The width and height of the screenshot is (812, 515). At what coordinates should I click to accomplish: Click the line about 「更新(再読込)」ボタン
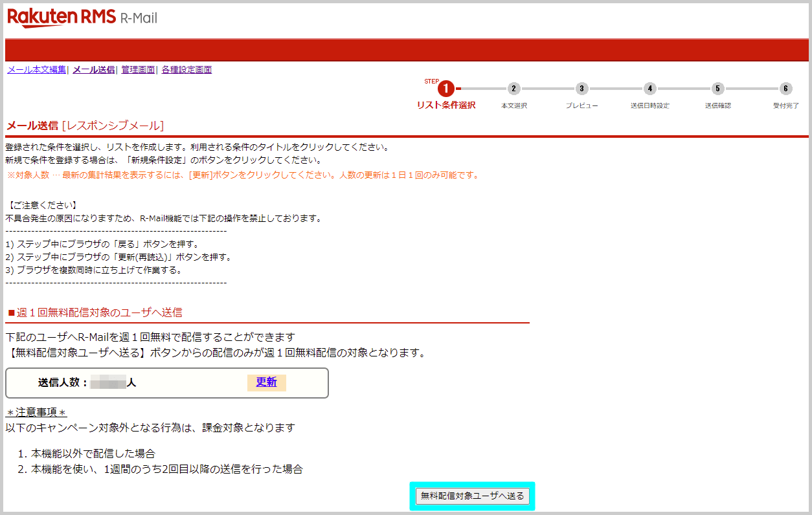pyautogui.click(x=118, y=257)
